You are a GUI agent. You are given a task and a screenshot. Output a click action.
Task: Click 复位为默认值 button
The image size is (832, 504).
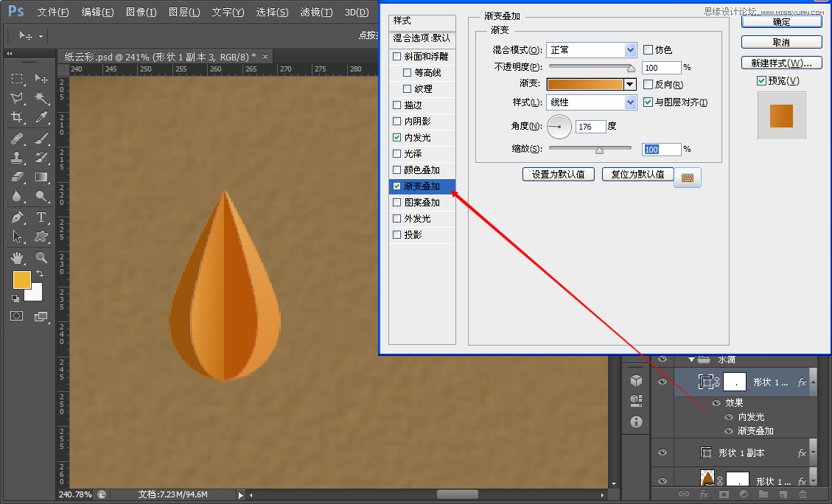(637, 174)
